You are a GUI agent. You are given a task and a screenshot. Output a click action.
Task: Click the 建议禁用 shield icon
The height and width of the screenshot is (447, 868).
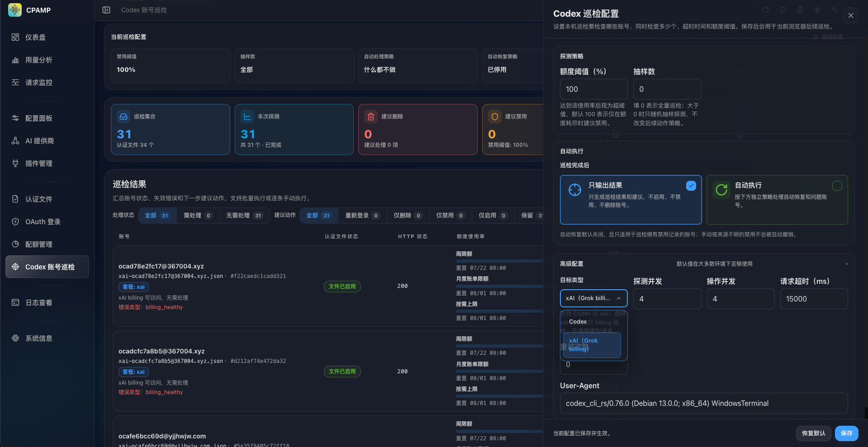pyautogui.click(x=495, y=117)
